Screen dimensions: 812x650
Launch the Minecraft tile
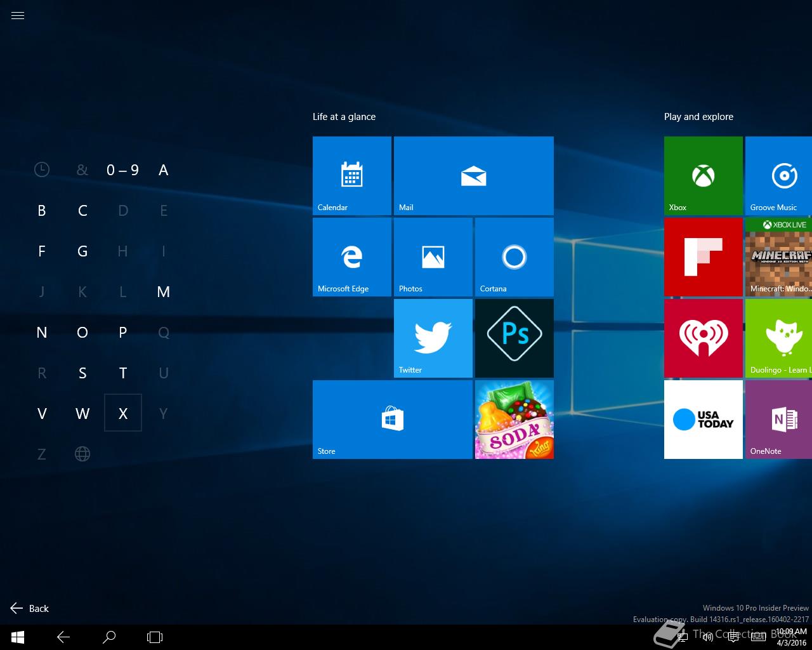tap(779, 257)
